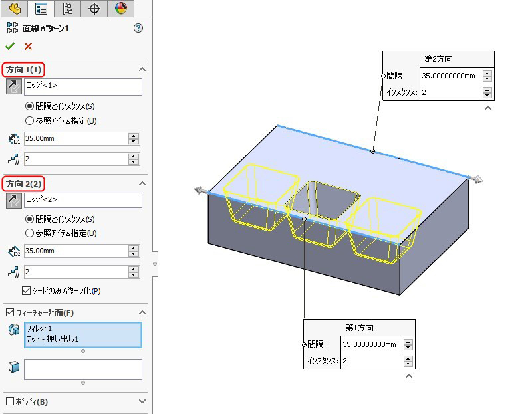Select フィレット1 in the features list
Screen dimensions: 532x414
39,329
